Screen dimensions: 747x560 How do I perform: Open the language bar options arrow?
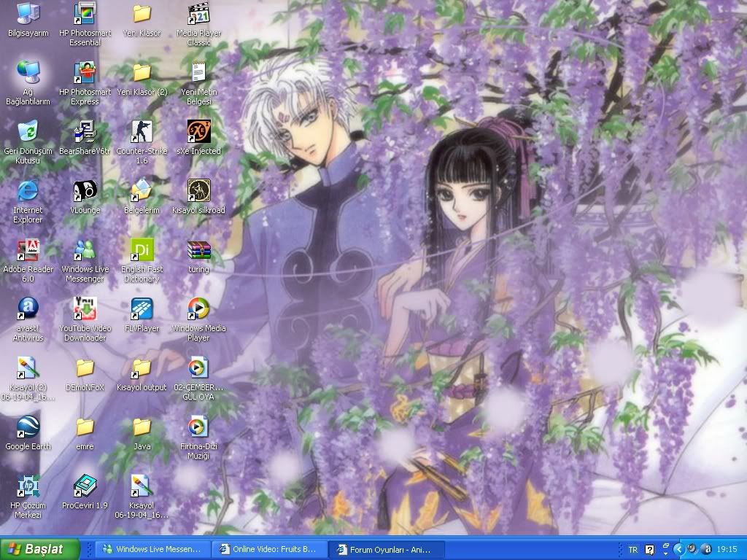[x=666, y=554]
